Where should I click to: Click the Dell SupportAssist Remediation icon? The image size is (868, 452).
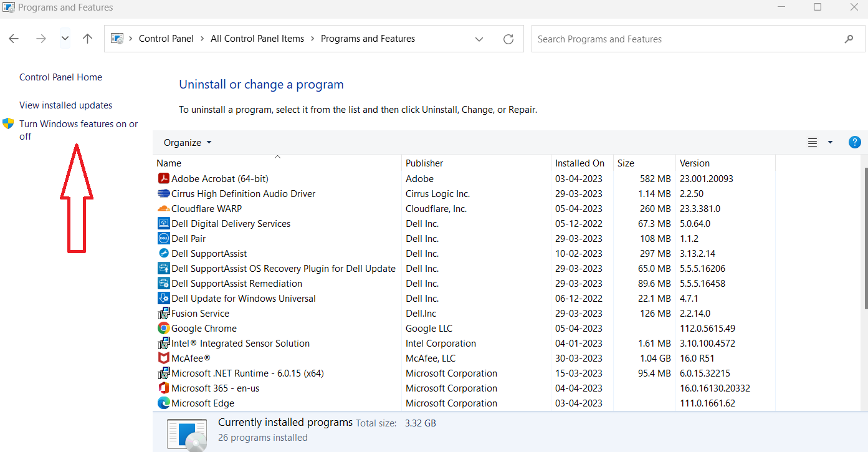[x=164, y=284]
